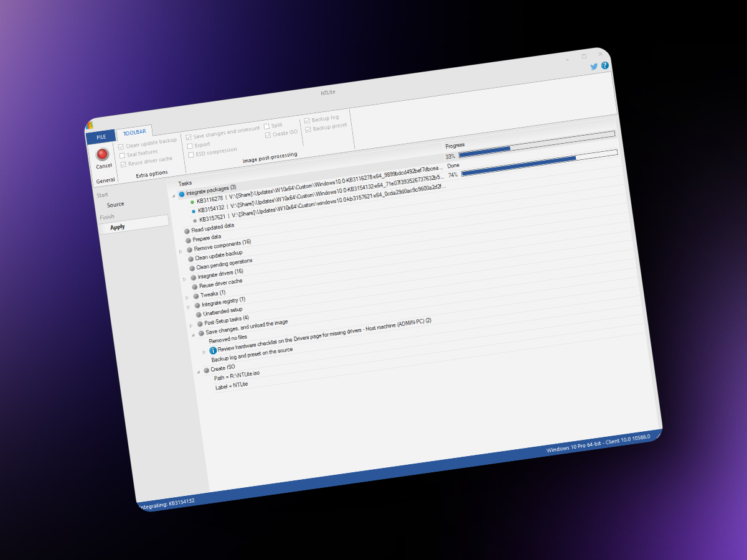Select the Path = R:\NTLite.iso row
Screen dimensions: 747x560
[237, 375]
